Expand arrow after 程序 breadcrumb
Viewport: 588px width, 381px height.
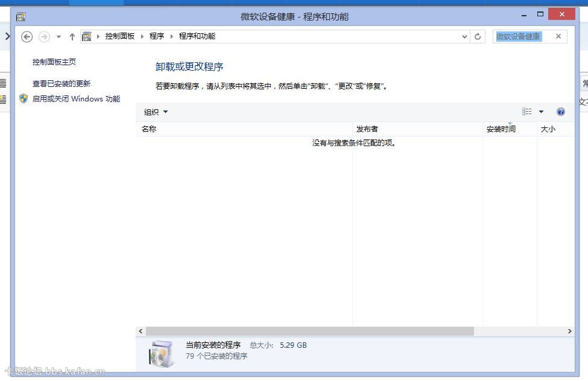172,36
